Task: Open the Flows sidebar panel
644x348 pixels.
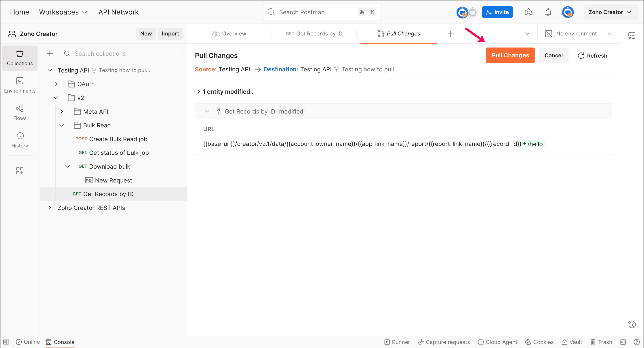Action: click(20, 113)
